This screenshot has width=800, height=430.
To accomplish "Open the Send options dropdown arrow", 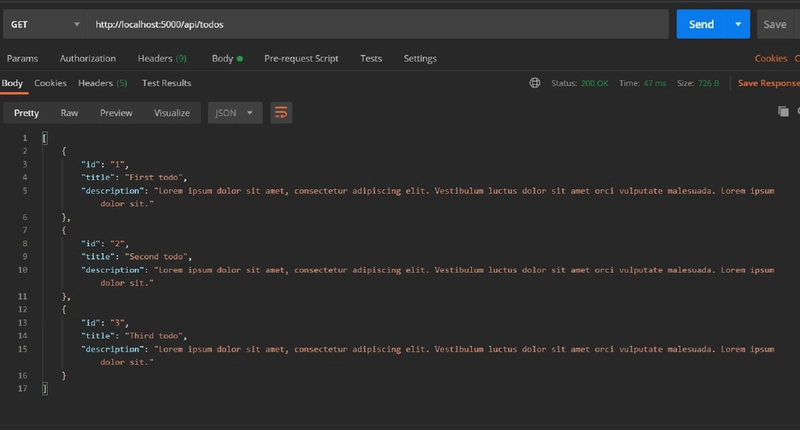I will click(x=738, y=24).
